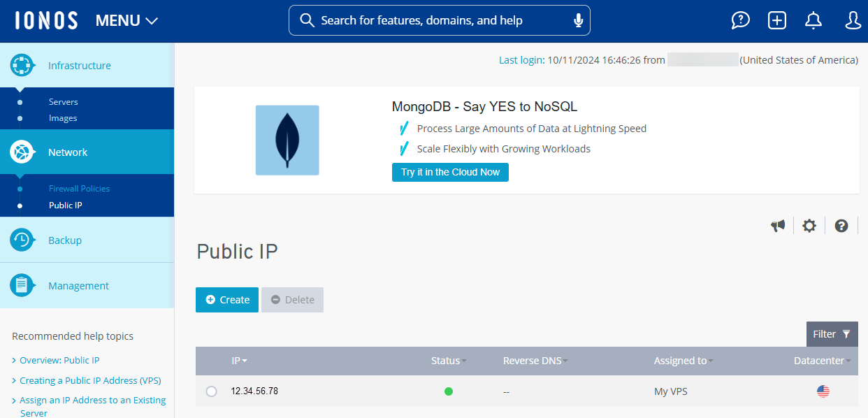Select the radio button for IP 12.34.56.78
Image resolution: width=868 pixels, height=418 pixels.
(x=212, y=391)
